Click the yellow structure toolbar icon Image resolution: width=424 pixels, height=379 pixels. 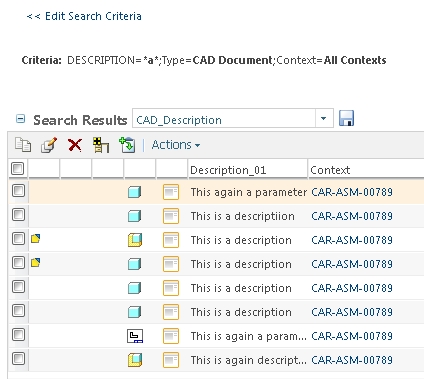click(101, 145)
